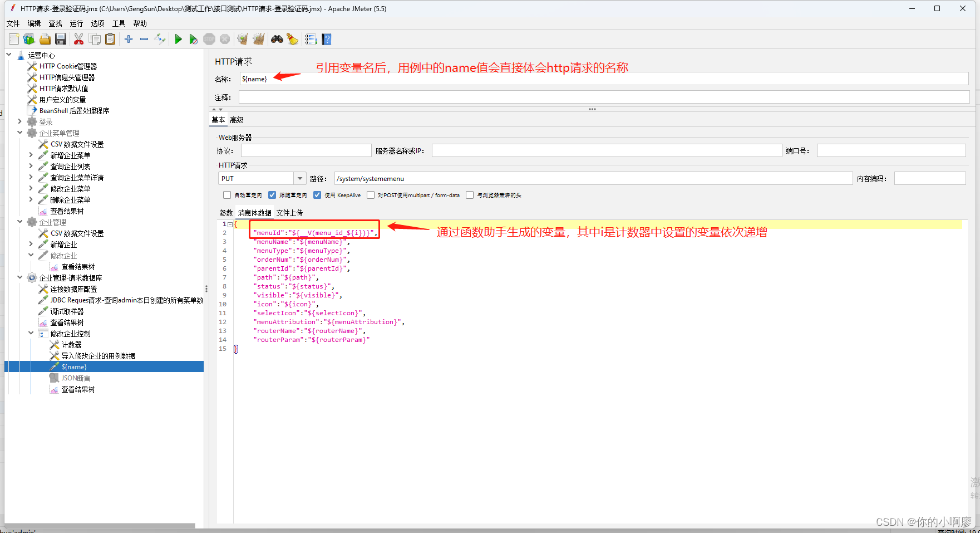Screen dimensions: 980x533
Task: Click the tree panel horizontal scrollbar
Action: tap(100, 525)
